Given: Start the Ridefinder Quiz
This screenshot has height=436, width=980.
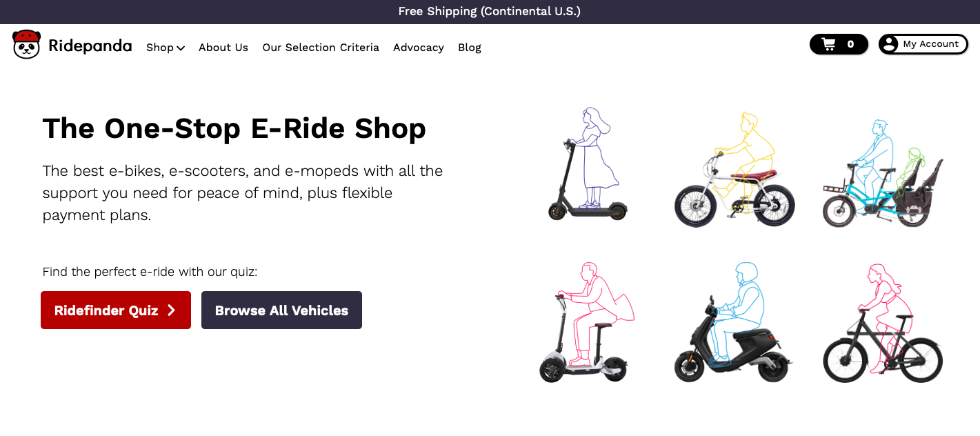Looking at the screenshot, I should point(107,310).
